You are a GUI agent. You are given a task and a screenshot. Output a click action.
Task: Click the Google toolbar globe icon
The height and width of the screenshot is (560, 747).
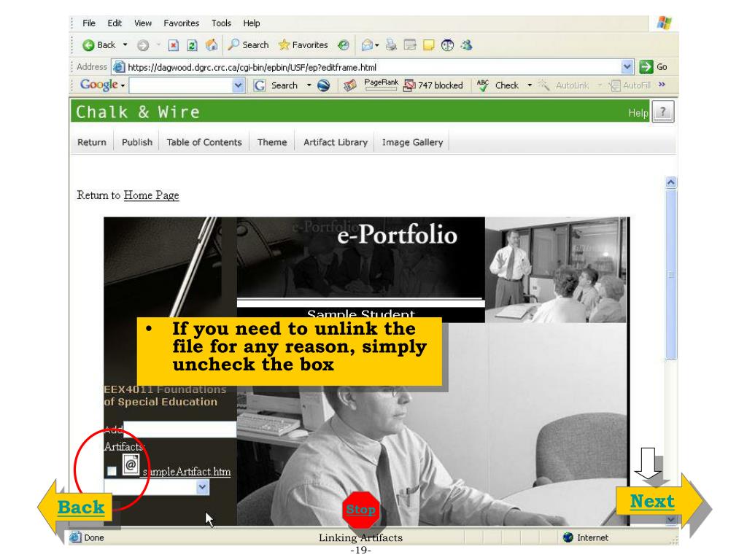323,85
